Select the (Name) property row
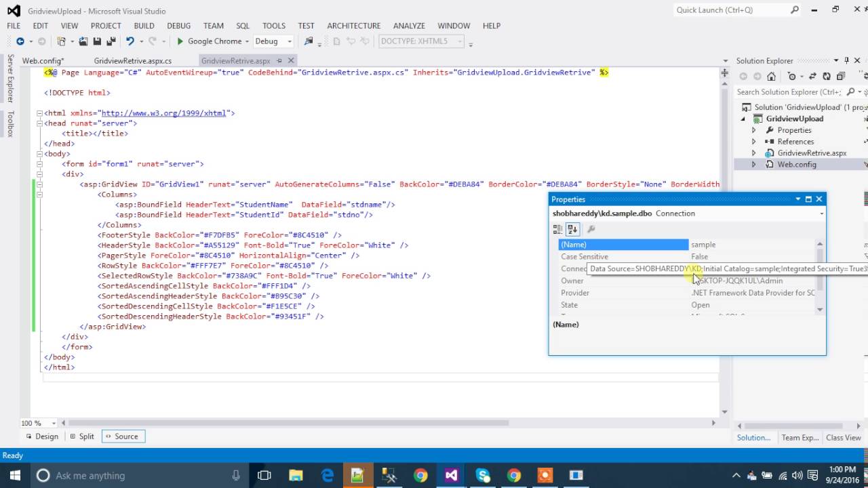The height and width of the screenshot is (488, 868). [x=686, y=245]
